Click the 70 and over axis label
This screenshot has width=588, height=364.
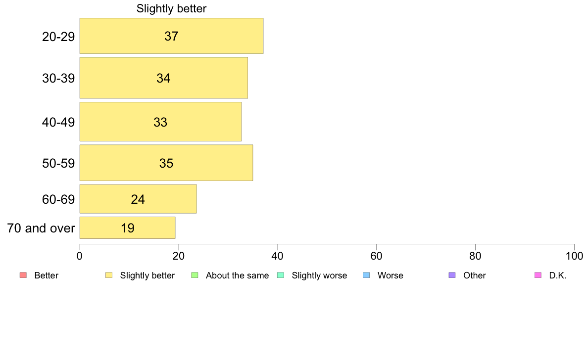[x=41, y=228]
